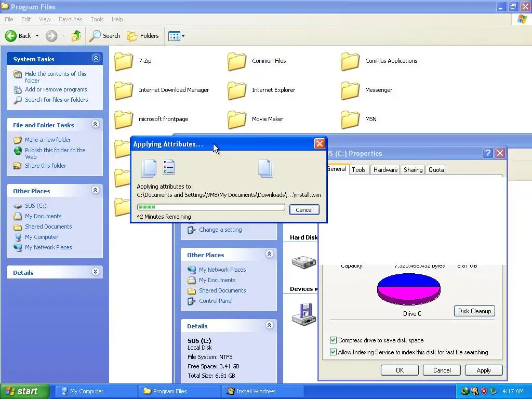Uncheck Compress drive to save disk space
Image resolution: width=532 pixels, height=399 pixels.
333,340
